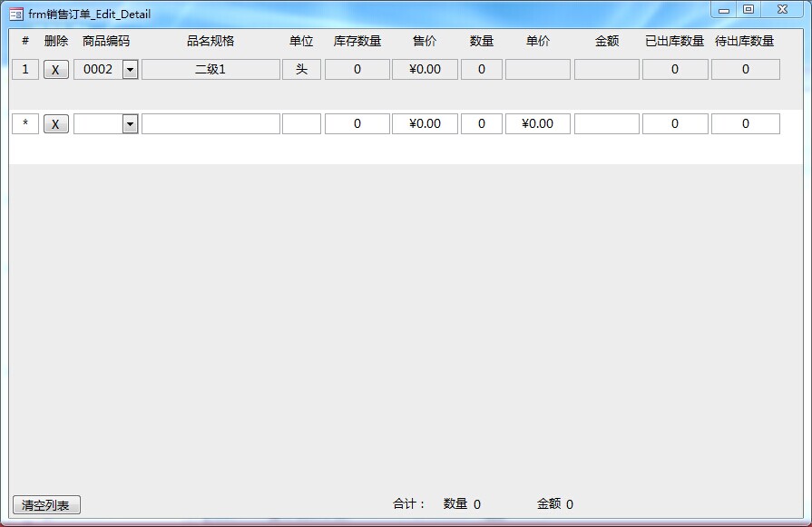Viewport: 812px width, 527px height.
Task: Click row 1 库存数量 field
Action: [x=357, y=69]
